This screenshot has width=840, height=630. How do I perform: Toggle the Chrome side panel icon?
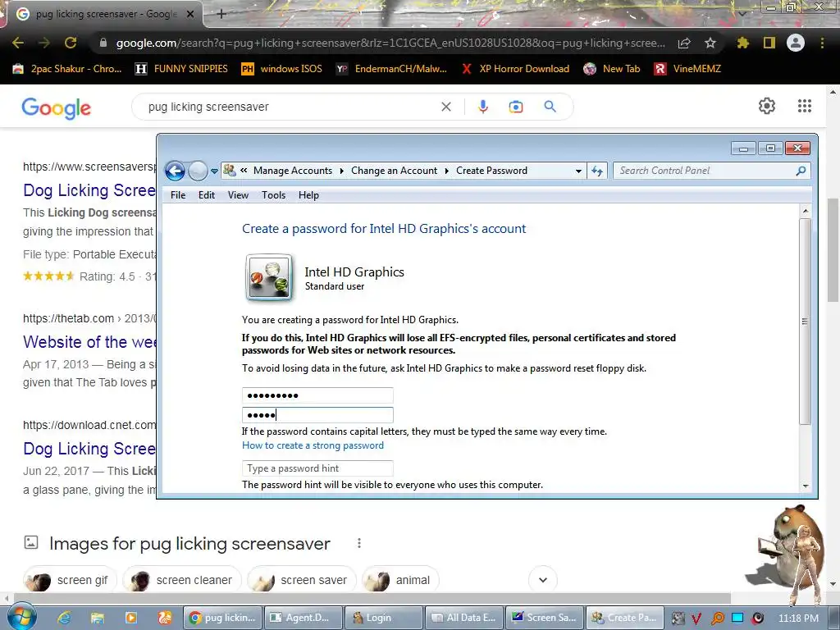[769, 43]
